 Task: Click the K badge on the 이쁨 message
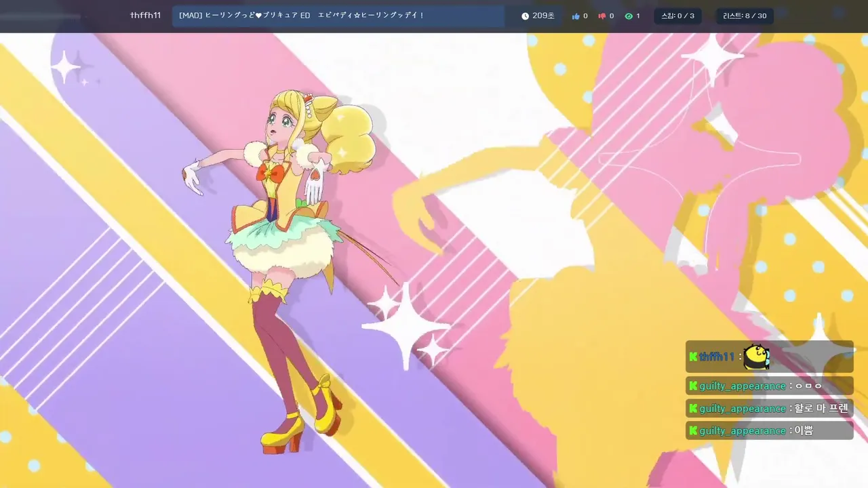pyautogui.click(x=693, y=430)
